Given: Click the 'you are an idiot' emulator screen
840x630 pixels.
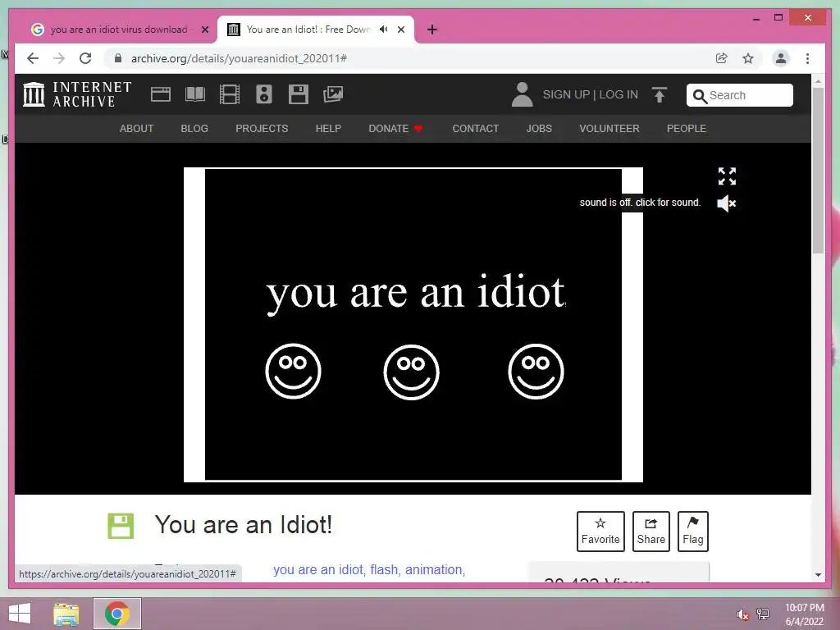Looking at the screenshot, I should [x=413, y=325].
